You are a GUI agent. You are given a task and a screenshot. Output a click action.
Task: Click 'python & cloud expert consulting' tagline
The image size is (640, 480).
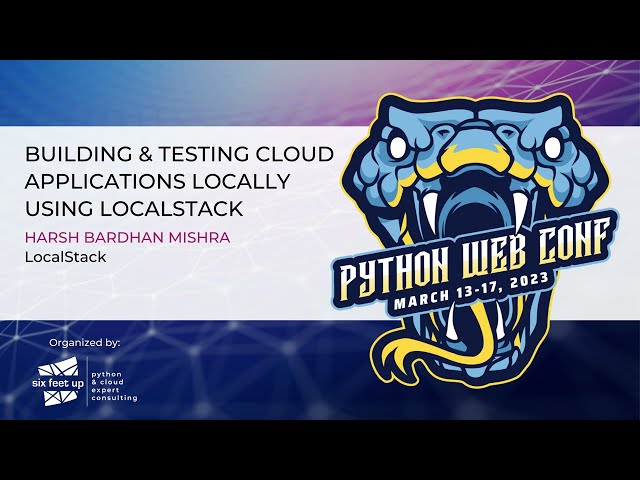tap(114, 386)
